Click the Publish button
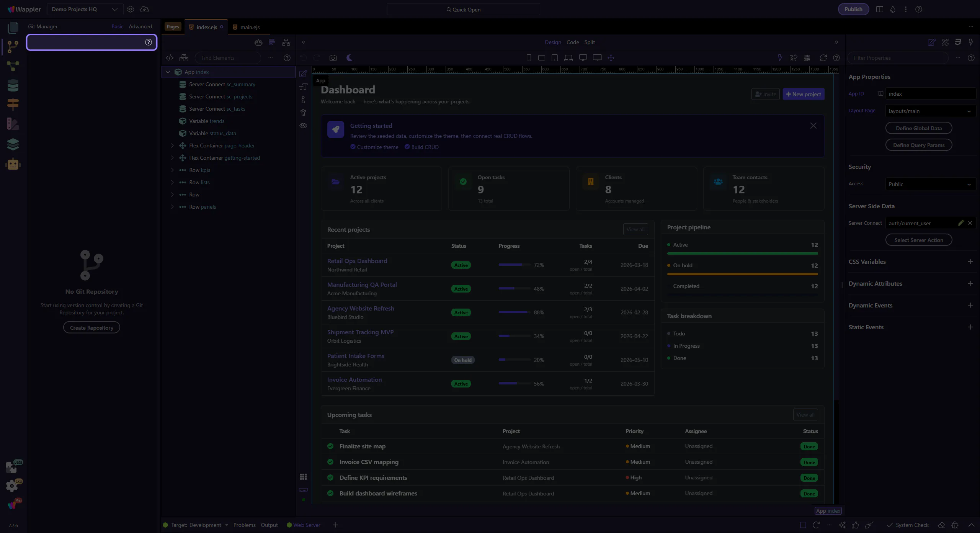Viewport: 980px width, 533px height. click(x=853, y=9)
